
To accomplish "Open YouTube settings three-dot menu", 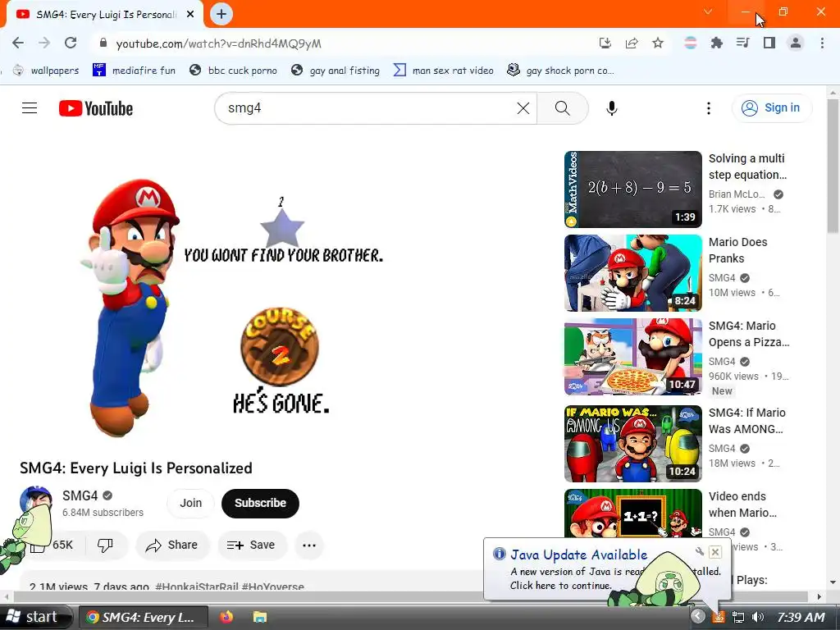I will point(708,108).
